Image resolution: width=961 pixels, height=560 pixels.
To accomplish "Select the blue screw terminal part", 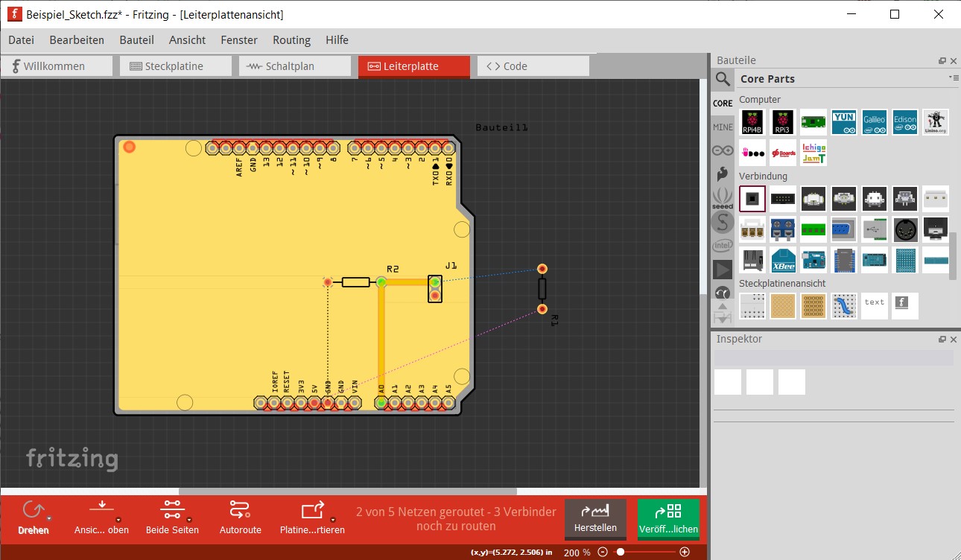I will [x=783, y=229].
